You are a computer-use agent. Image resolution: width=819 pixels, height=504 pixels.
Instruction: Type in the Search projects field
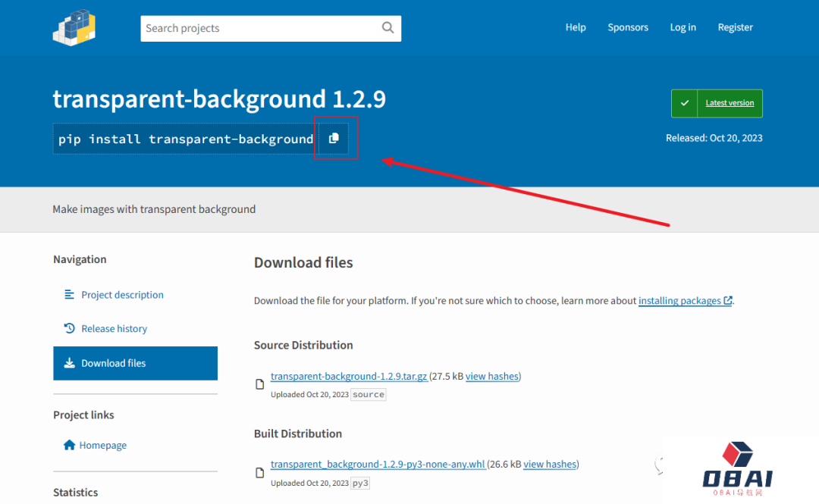pyautogui.click(x=258, y=28)
